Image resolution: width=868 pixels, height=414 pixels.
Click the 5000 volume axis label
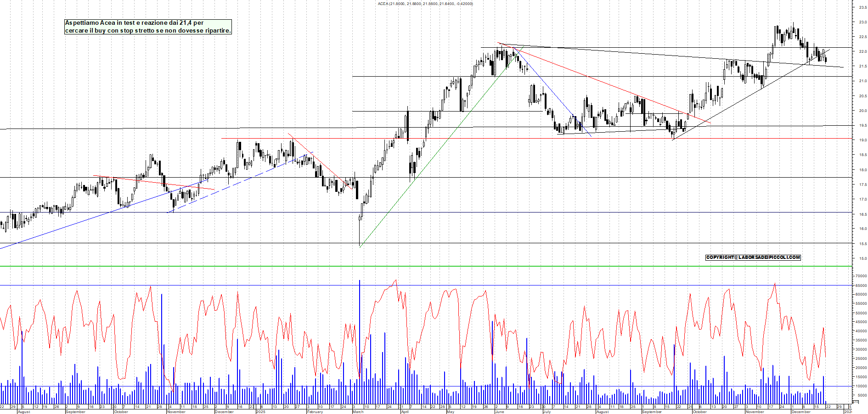coord(862,395)
